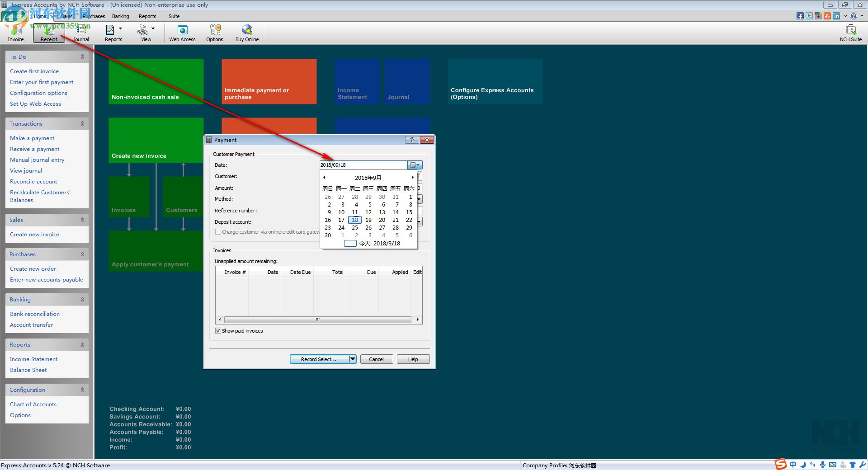Switch the IME Chinese 中 mode indicator
The image size is (868, 470).
[x=793, y=465]
